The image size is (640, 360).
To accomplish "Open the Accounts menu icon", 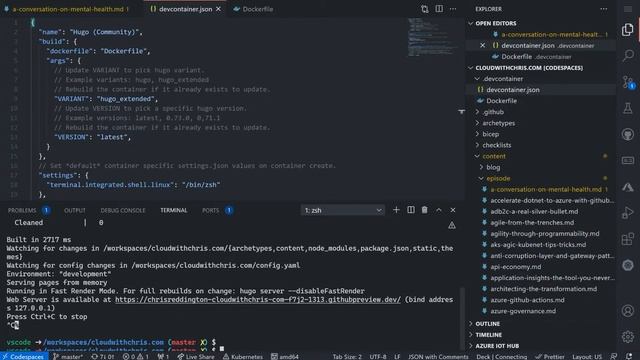I will click(x=628, y=311).
